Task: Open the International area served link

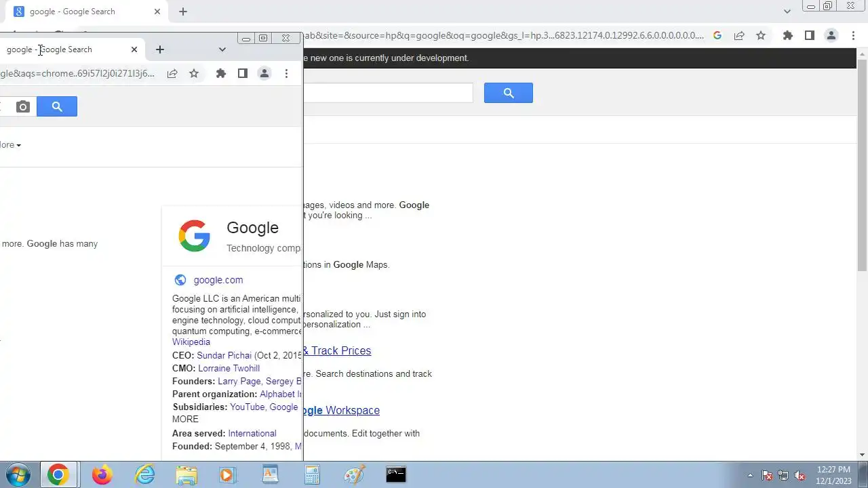Action: (252, 434)
